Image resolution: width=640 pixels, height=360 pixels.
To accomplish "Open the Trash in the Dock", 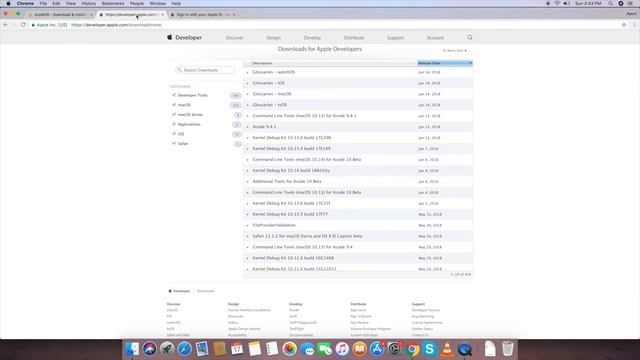I will [x=508, y=349].
